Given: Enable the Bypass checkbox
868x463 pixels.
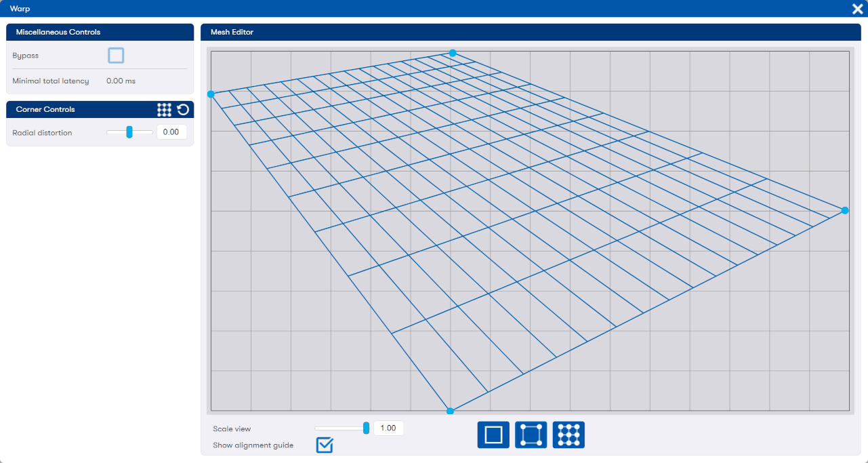Looking at the screenshot, I should pyautogui.click(x=116, y=56).
